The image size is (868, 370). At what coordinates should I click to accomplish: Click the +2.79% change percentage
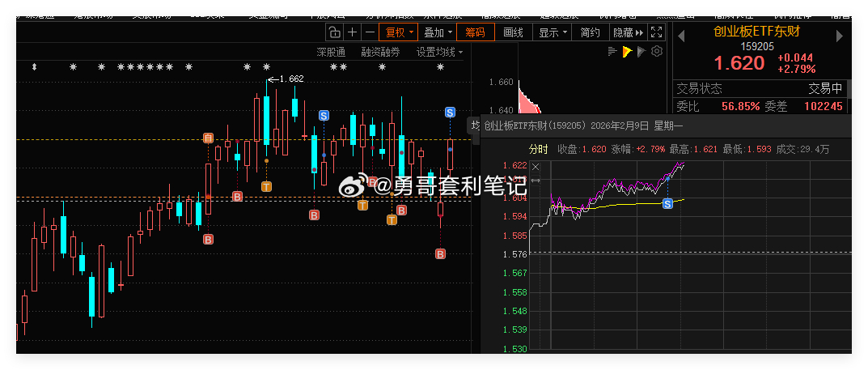[x=797, y=70]
